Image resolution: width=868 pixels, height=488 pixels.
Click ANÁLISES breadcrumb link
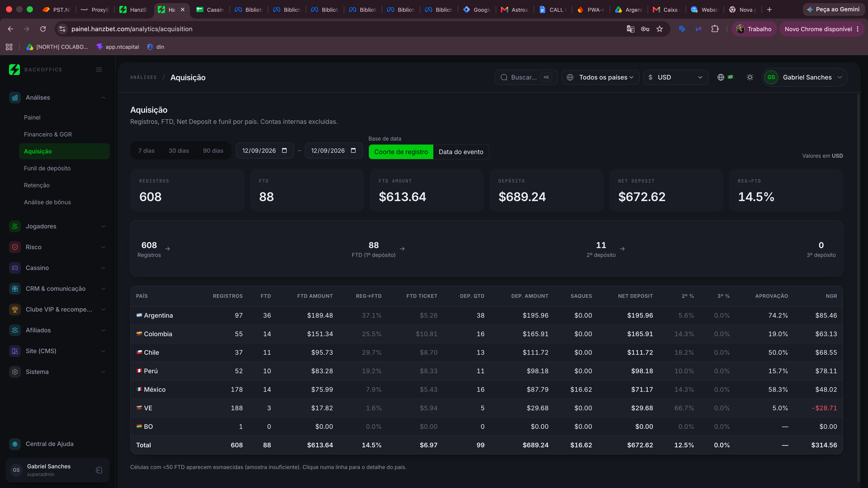tap(143, 77)
